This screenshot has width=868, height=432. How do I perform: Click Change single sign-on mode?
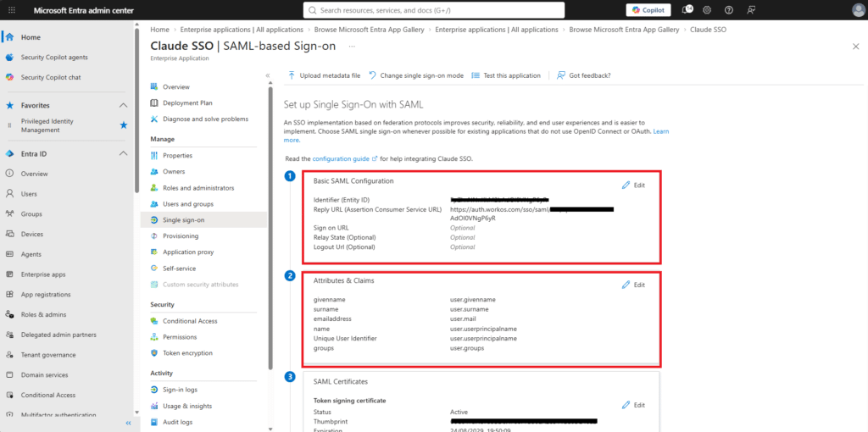point(415,75)
